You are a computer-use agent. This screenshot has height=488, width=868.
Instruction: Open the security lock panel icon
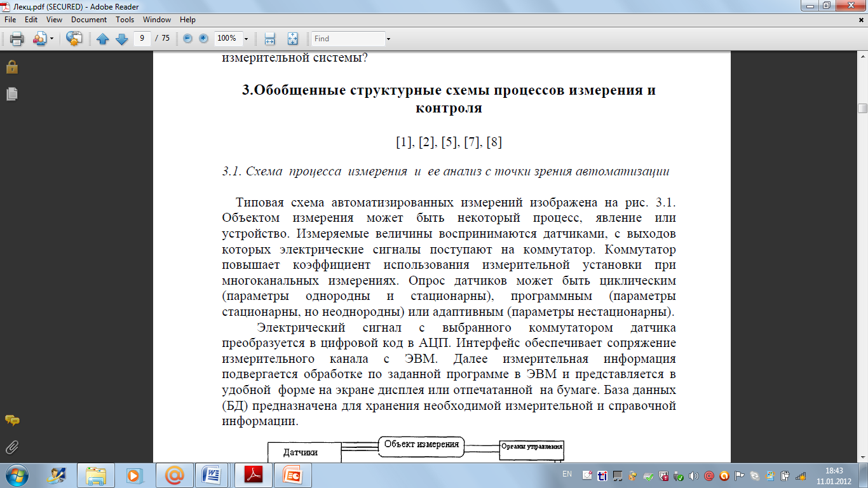[11, 67]
